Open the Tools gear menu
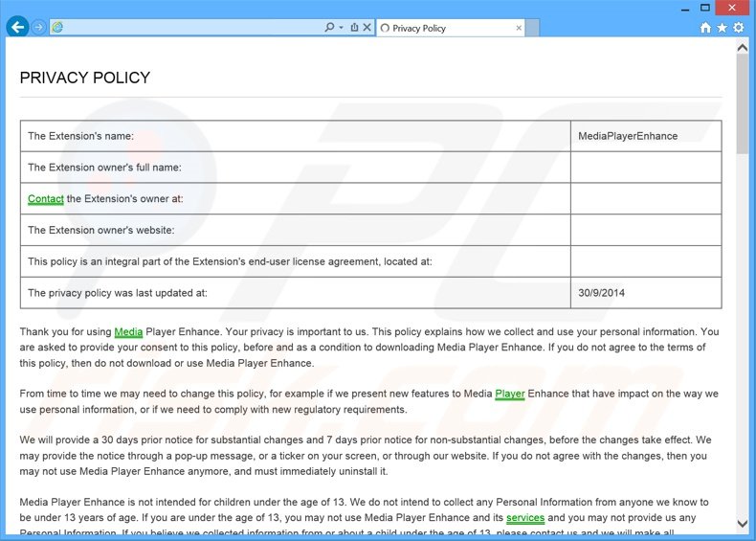 [x=738, y=28]
